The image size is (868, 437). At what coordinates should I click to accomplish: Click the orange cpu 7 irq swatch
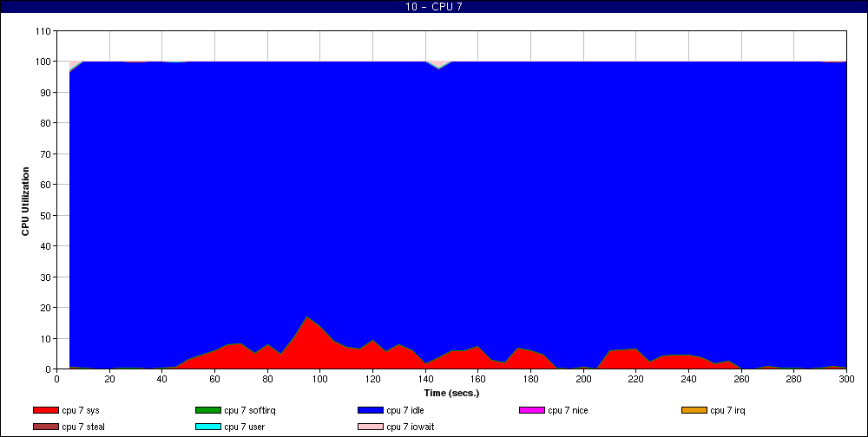pos(694,410)
